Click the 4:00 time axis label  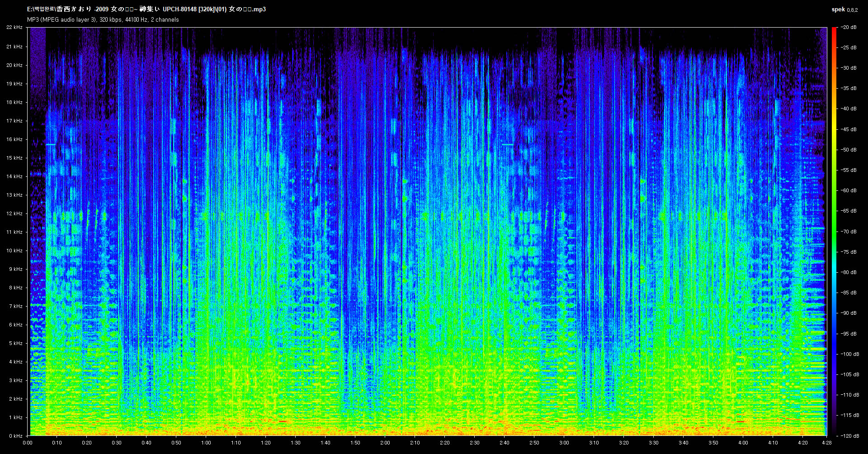pyautogui.click(x=743, y=443)
